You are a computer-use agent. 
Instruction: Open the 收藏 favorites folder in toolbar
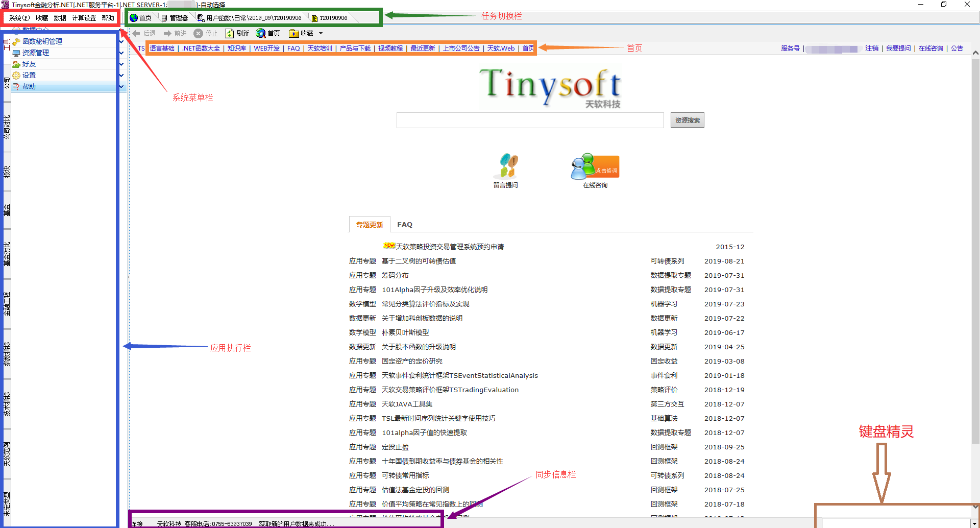point(294,33)
